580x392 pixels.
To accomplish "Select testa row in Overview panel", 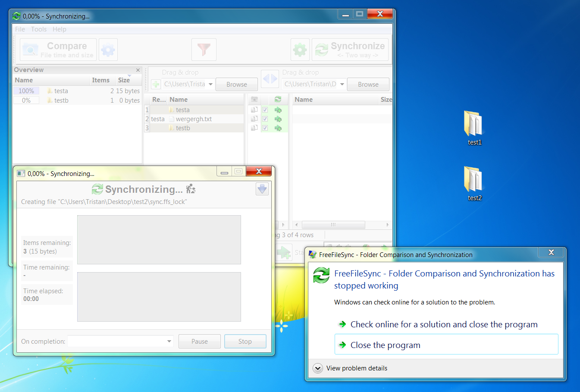I will pyautogui.click(x=77, y=91).
